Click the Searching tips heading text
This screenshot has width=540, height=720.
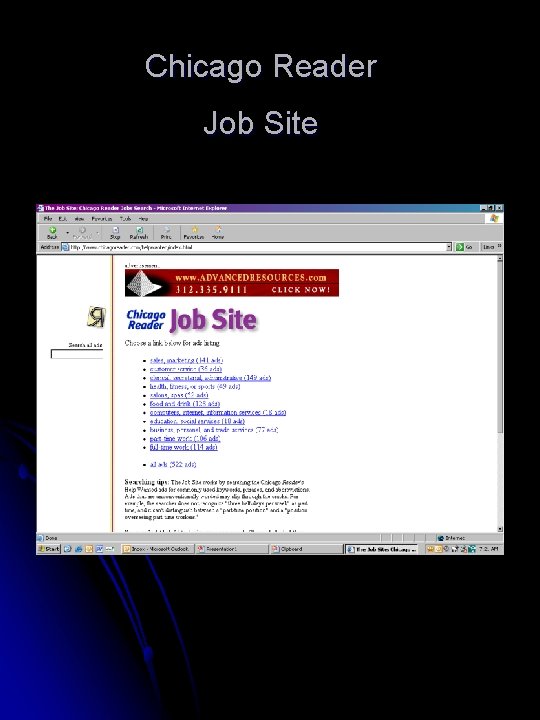(x=146, y=482)
